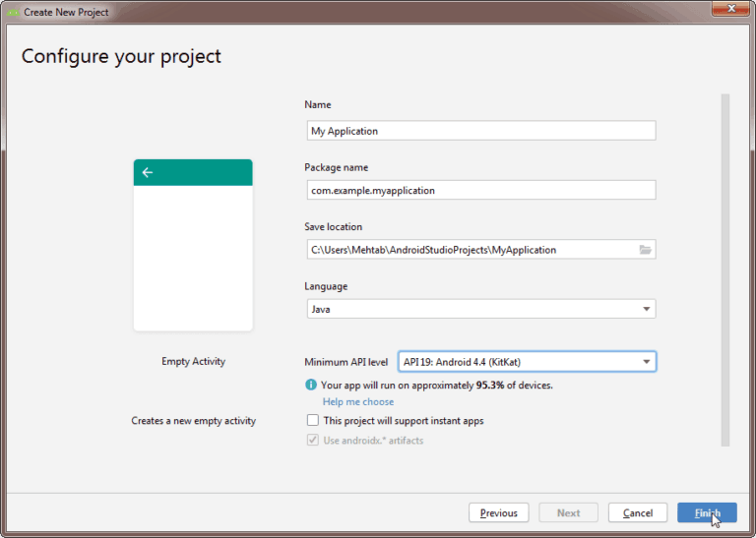Click Finish to create the project
The image size is (756, 538).
click(x=707, y=512)
